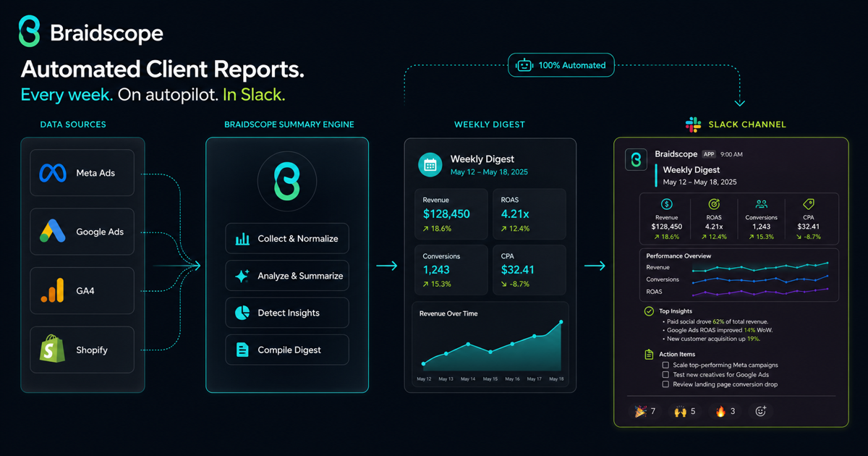Click the Automated Client Reports headline
This screenshot has width=868, height=456.
tap(162, 69)
